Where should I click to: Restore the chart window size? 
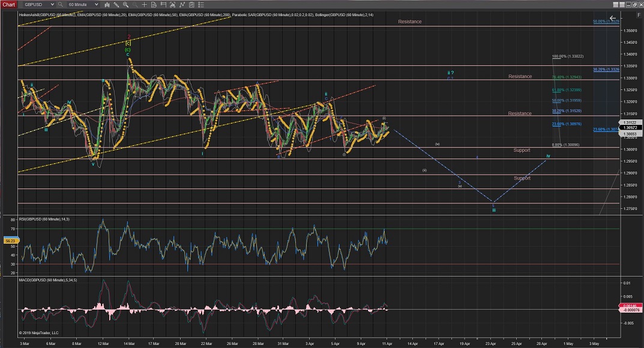634,5
